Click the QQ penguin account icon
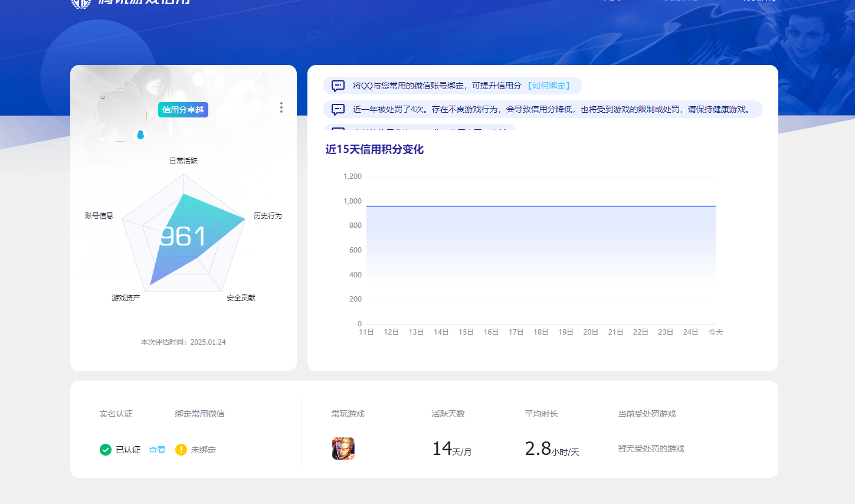This screenshot has height=504, width=855. (140, 135)
